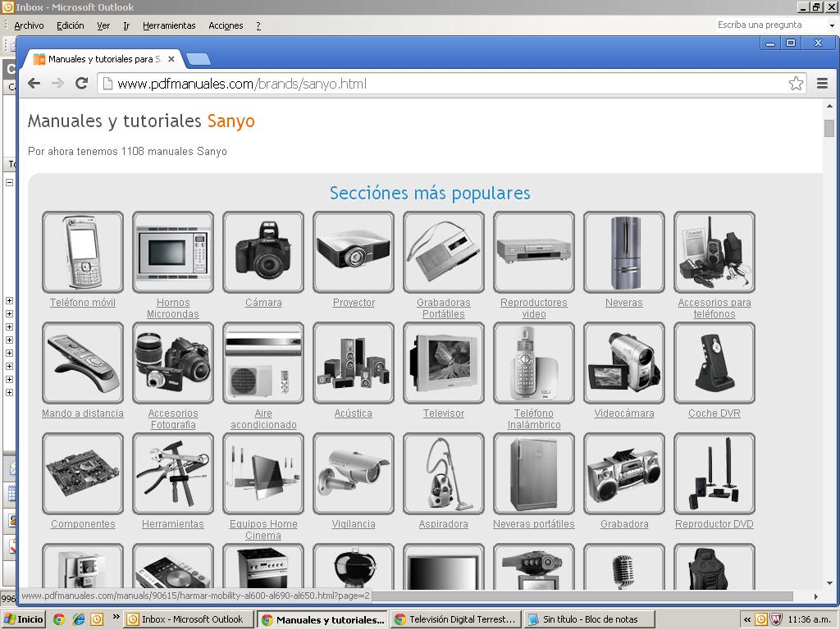Open the 'Coche DVR' link

coord(714,413)
